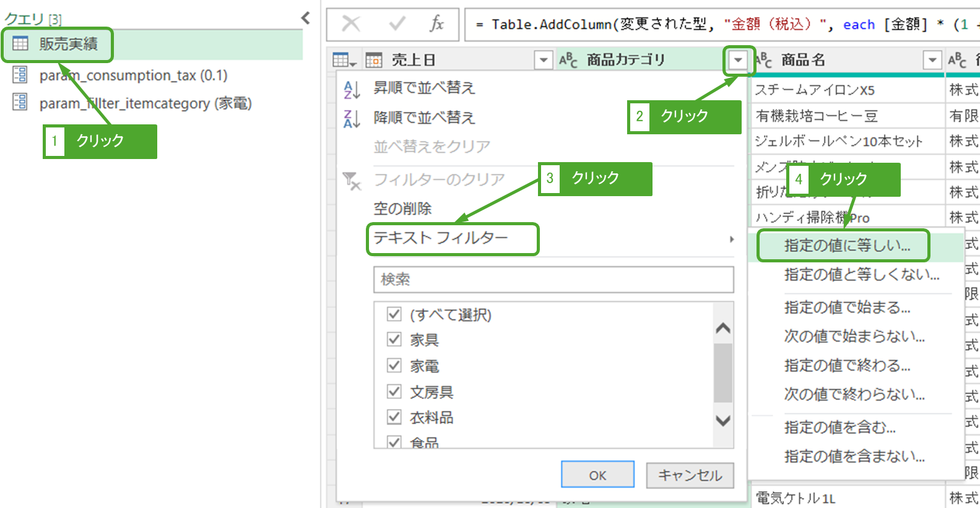The image size is (980, 508).
Task: Open the 商品名 column filter dropdown
Action: [932, 60]
